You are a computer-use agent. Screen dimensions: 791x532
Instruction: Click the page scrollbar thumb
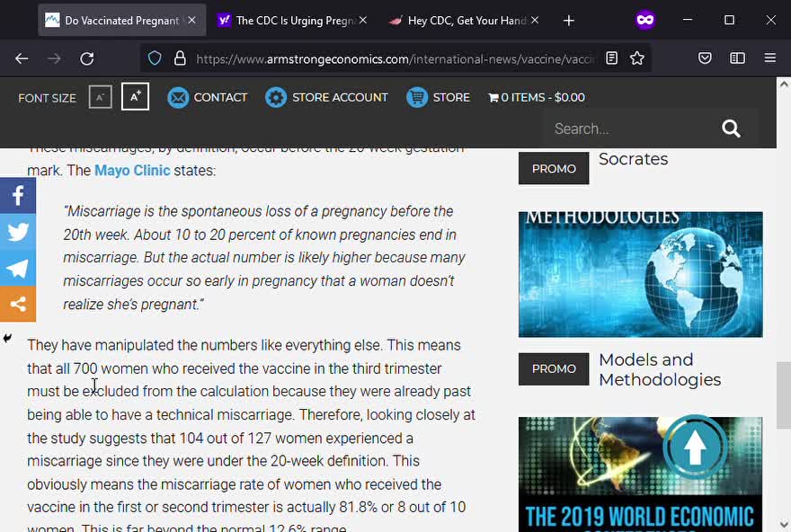[x=784, y=395]
